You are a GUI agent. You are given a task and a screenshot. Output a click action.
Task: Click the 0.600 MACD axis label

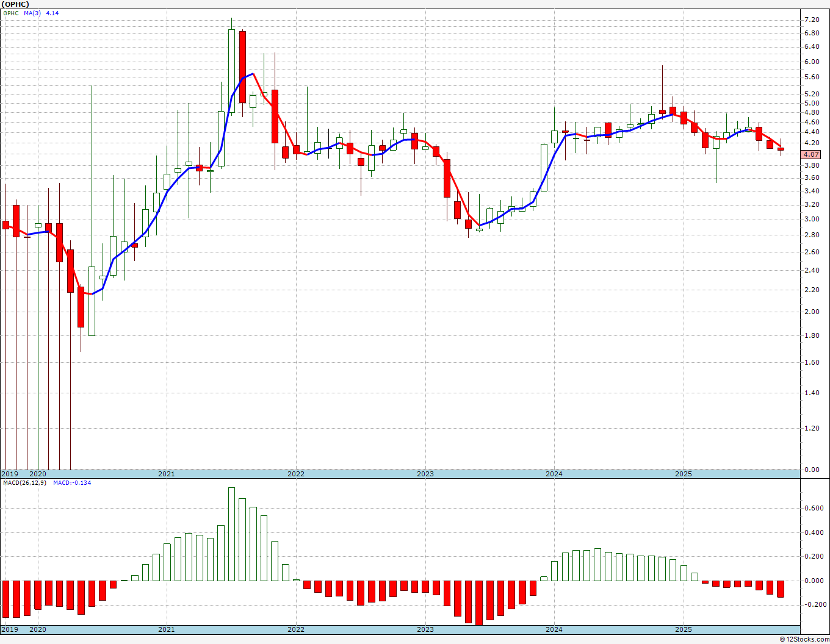(x=812, y=508)
